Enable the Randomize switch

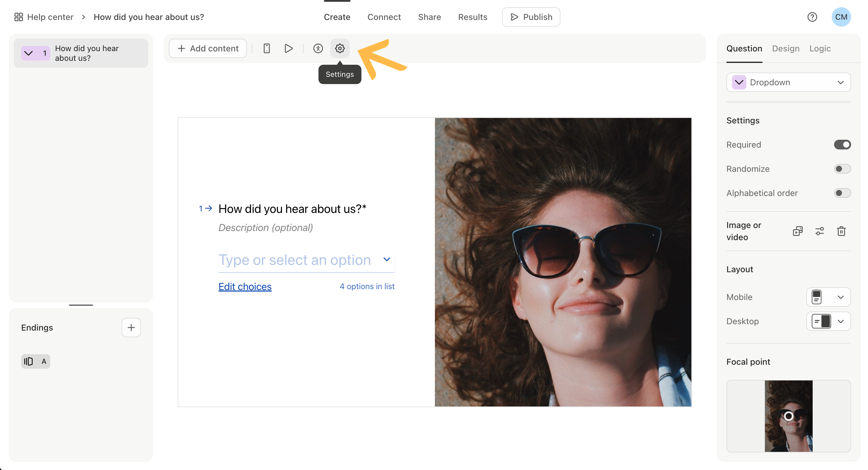coord(842,169)
